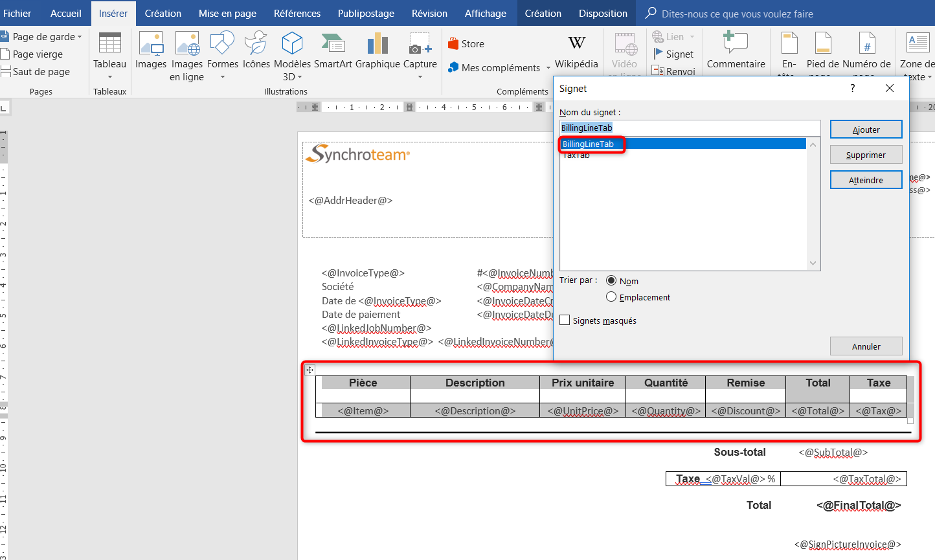Expand the Capture dropdown arrow
935x560 pixels.
(x=420, y=77)
